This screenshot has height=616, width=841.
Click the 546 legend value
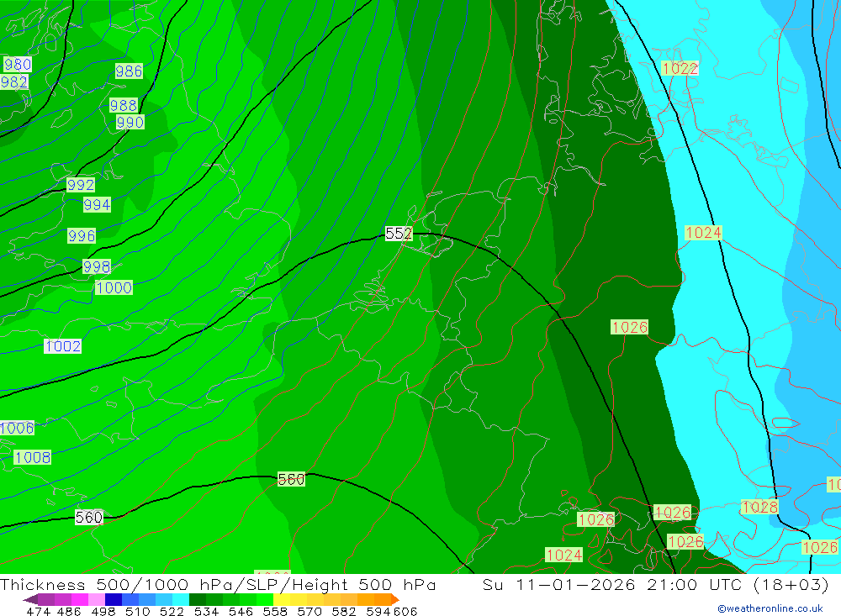point(241,611)
